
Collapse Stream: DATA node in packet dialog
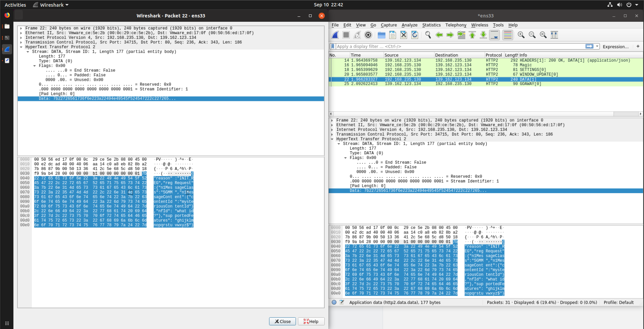click(x=28, y=52)
